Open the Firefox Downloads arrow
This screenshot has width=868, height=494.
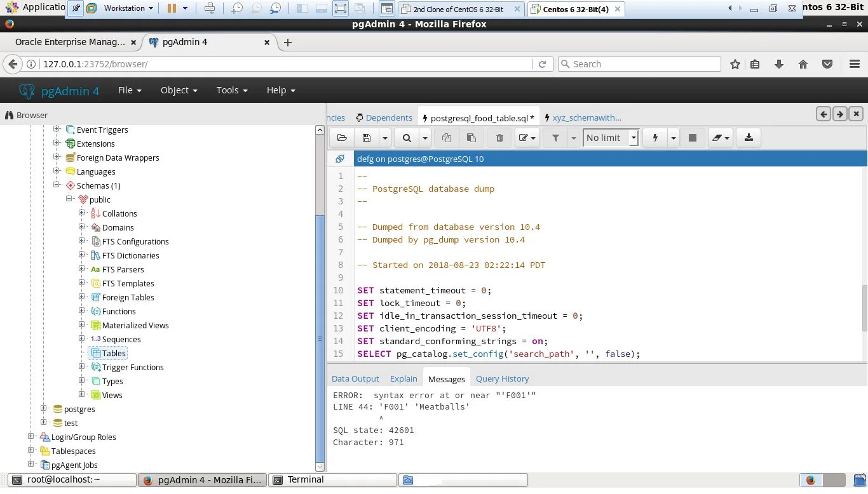pyautogui.click(x=779, y=64)
